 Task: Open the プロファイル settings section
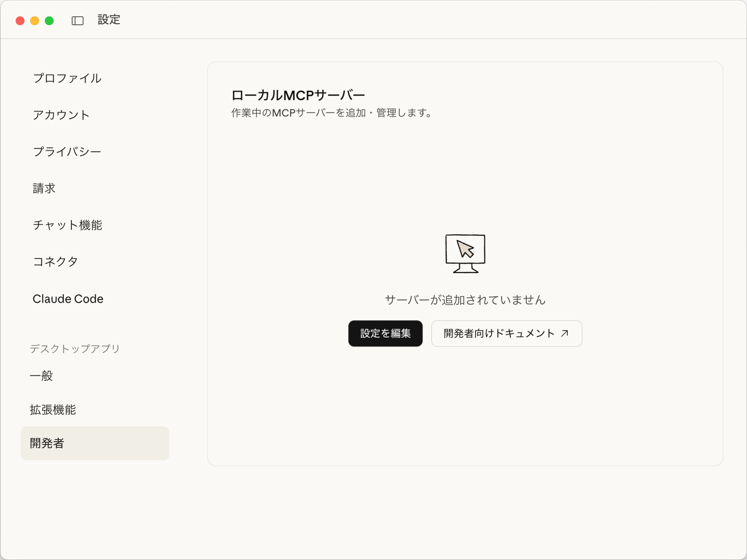[x=67, y=78]
